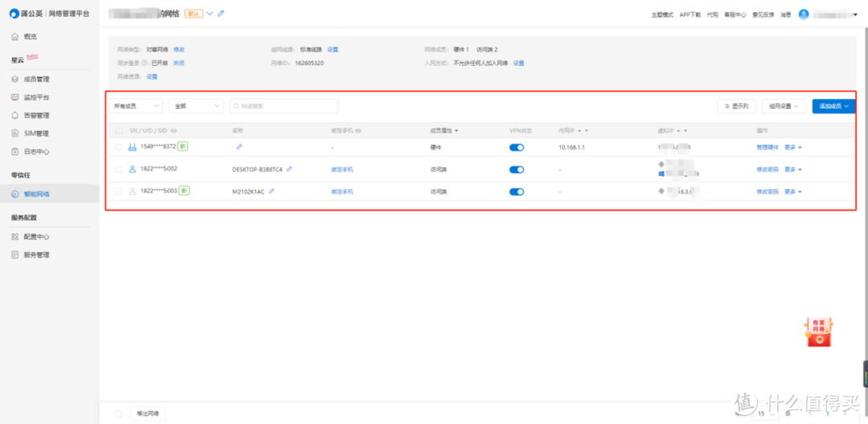Screen dimensions: 868x424
Task: Click the edit pencil next to M2102K1AC
Action: [272, 191]
